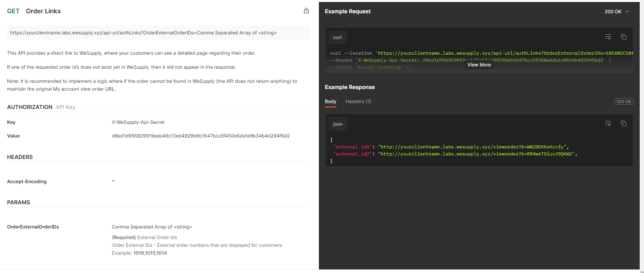The image size is (644, 273).
Task: Click the lock icon beside Order Links
Action: (x=306, y=11)
